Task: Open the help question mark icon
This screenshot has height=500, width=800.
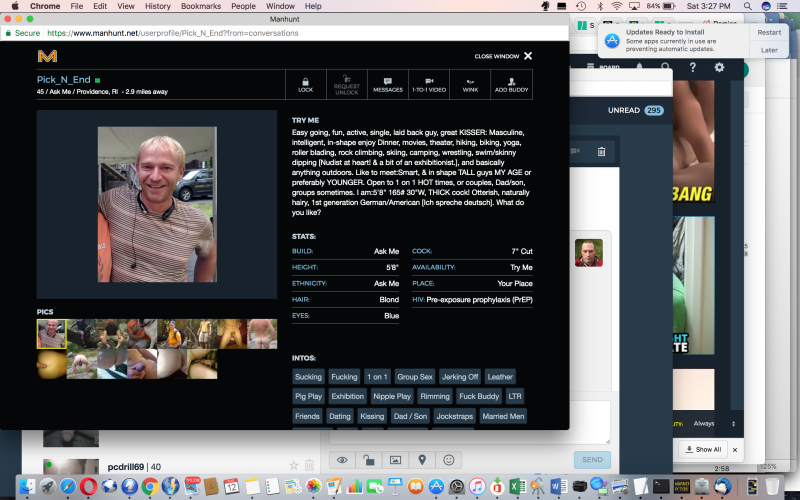Action: (692, 67)
